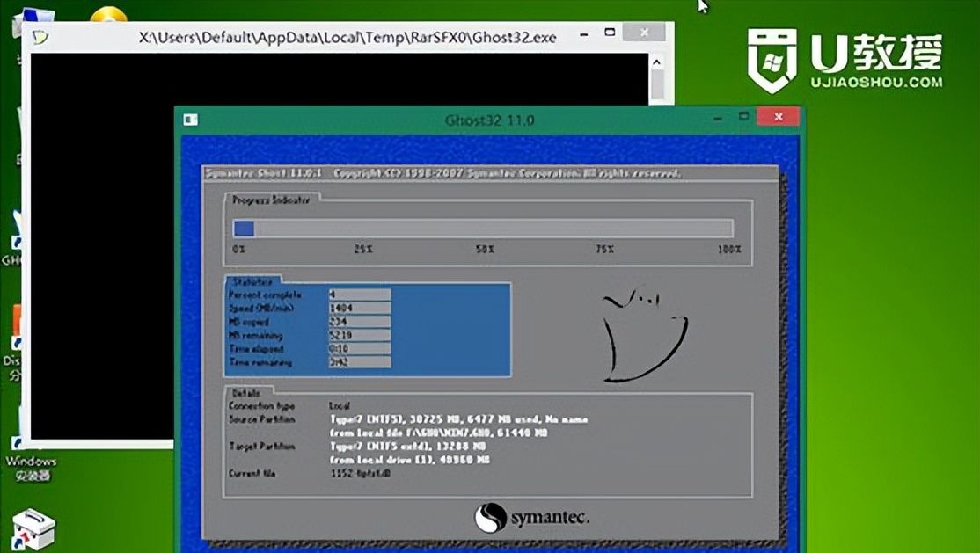The image size is (980, 553).
Task: Click the Ghost32 11.0 window title text
Action: tap(489, 120)
